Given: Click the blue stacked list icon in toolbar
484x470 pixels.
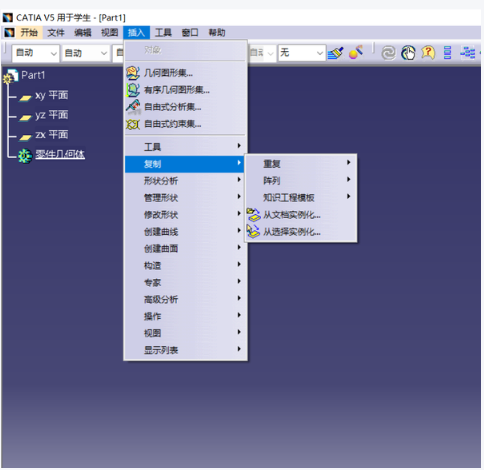Looking at the screenshot, I should [x=448, y=53].
